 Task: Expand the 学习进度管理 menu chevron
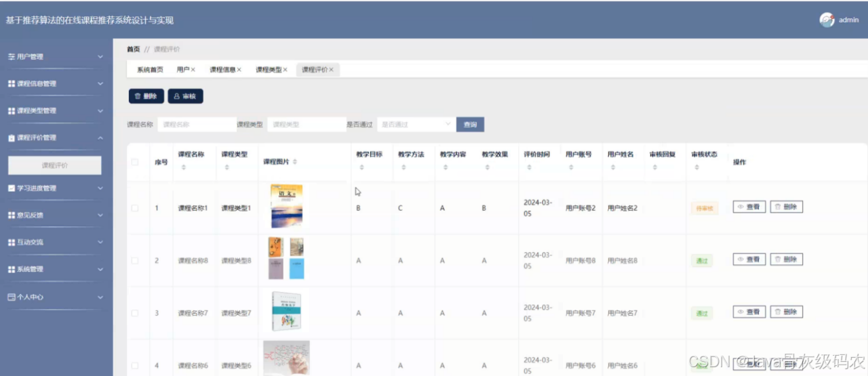[100, 188]
